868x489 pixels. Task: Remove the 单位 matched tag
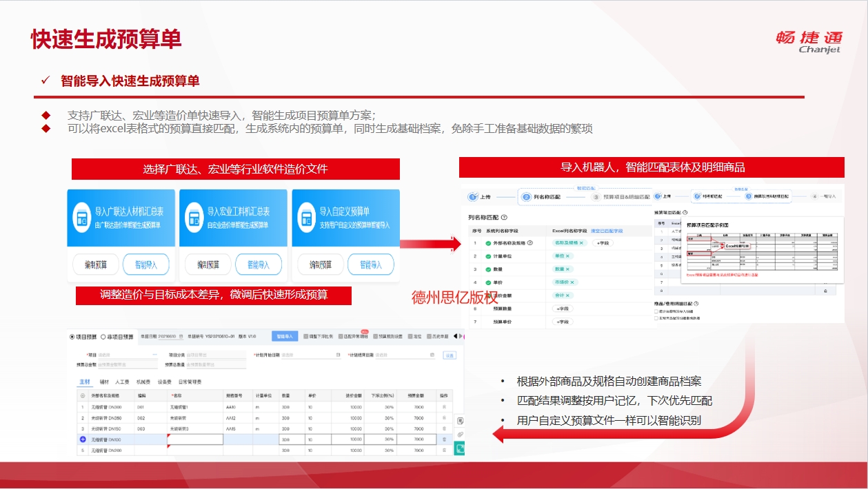pyautogui.click(x=567, y=256)
